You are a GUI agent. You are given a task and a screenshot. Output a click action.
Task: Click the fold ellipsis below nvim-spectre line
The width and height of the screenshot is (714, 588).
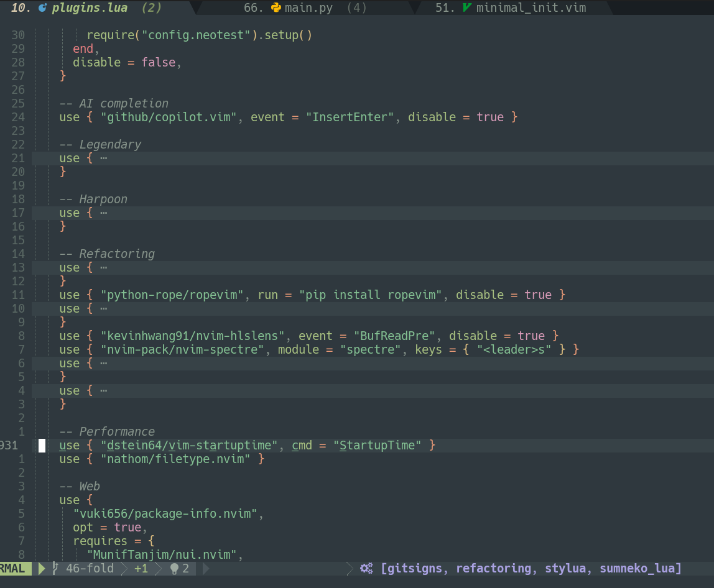(103, 363)
